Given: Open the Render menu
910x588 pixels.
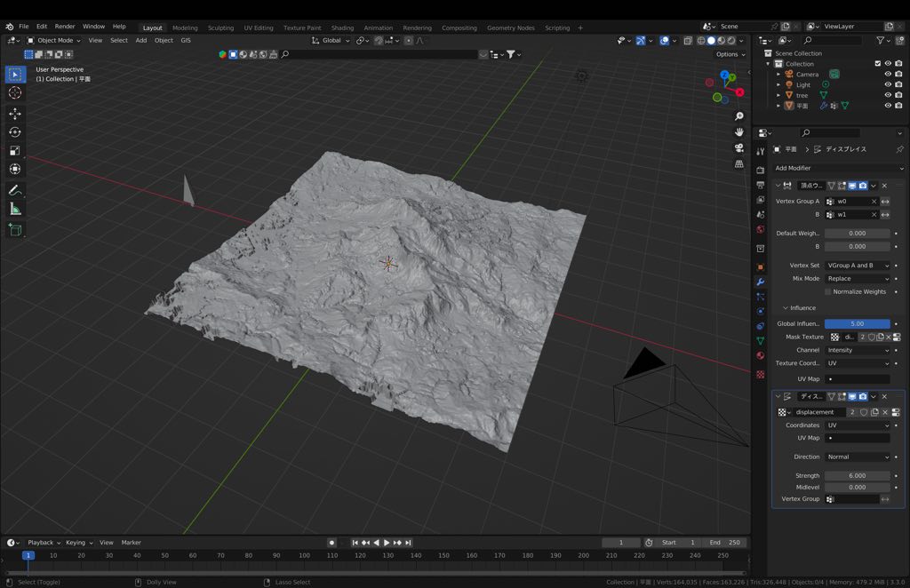Looking at the screenshot, I should [x=64, y=26].
